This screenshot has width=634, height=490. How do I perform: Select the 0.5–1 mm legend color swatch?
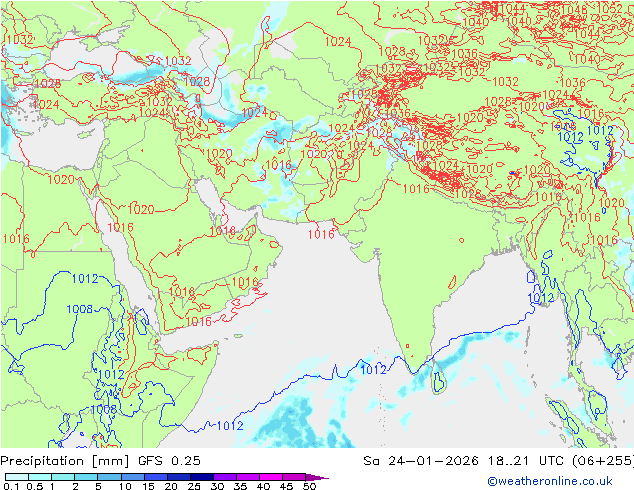point(40,477)
